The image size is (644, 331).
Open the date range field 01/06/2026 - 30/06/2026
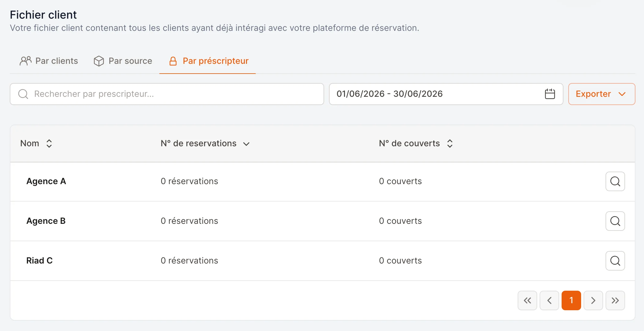point(446,94)
